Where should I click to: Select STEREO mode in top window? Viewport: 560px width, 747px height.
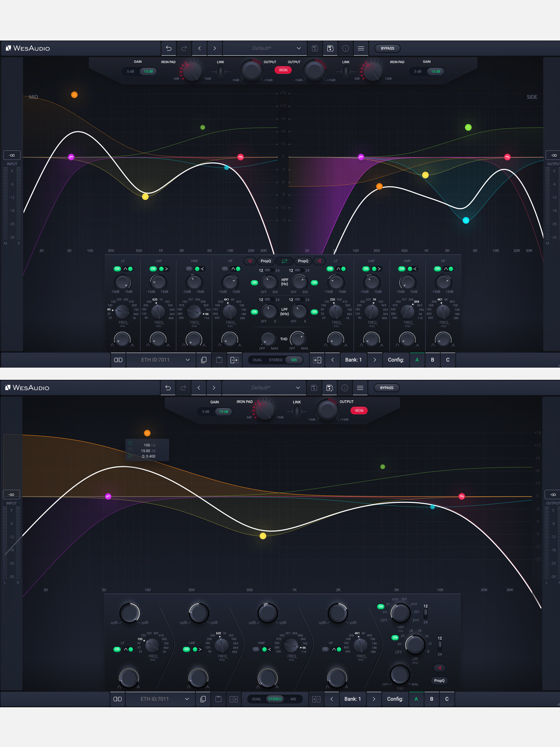[x=275, y=360]
